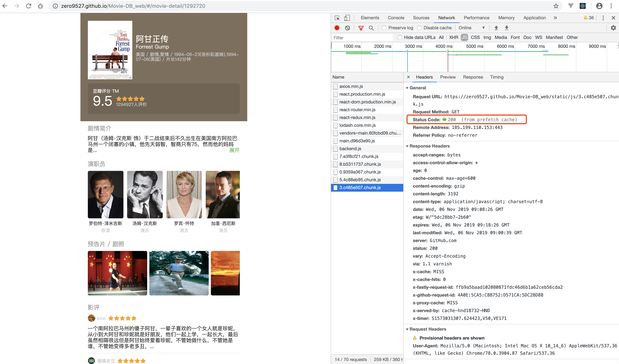619x364 pixels.
Task: Toggle the device toolbar icon
Action: click(x=347, y=18)
